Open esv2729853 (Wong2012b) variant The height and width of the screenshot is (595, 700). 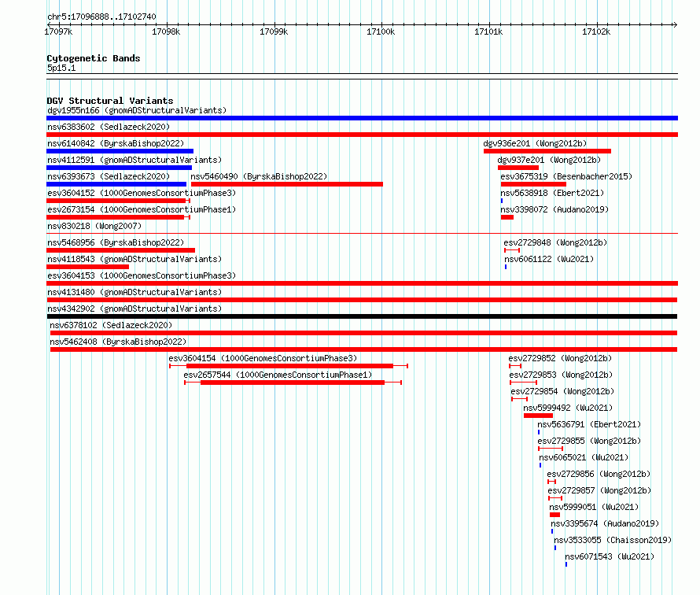[x=561, y=375]
